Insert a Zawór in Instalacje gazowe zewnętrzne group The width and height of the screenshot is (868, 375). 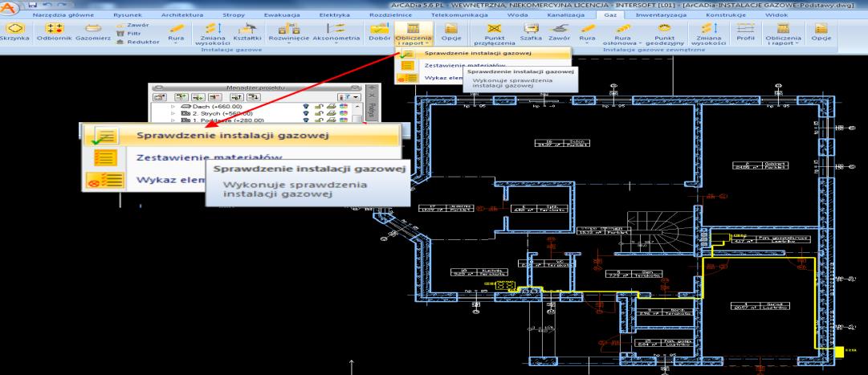click(559, 31)
